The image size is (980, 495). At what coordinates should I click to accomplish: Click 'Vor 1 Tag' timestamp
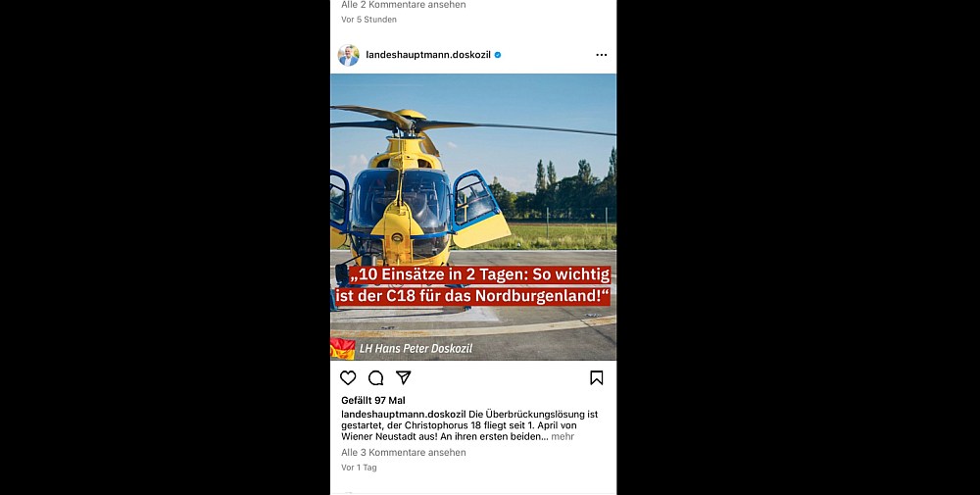(x=359, y=468)
